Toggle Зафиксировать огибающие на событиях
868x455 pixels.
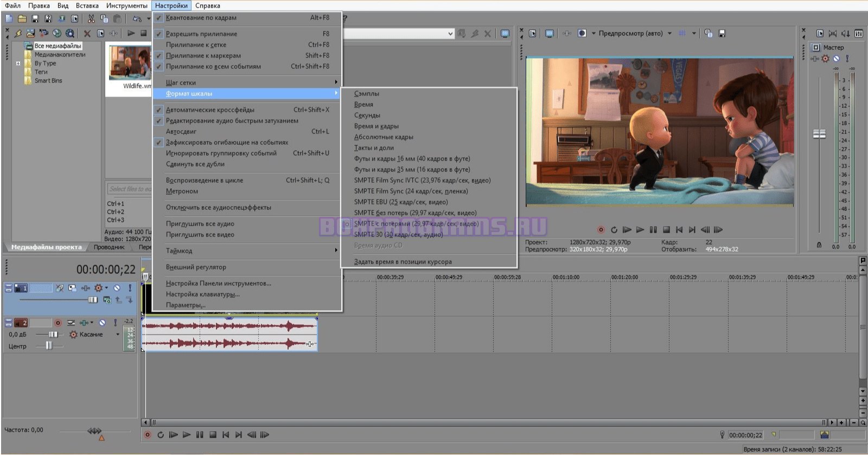coord(247,142)
